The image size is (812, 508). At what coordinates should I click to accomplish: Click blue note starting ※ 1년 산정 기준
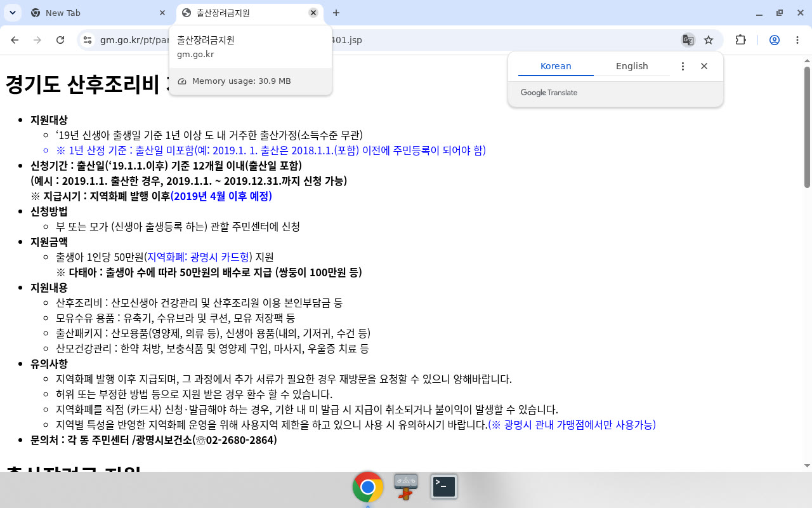(x=271, y=150)
